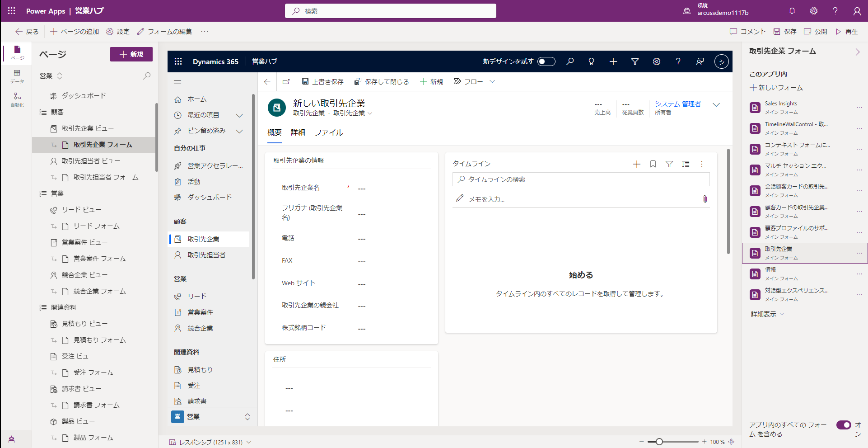
Task: Click 新しいフォーム link
Action: (776, 88)
